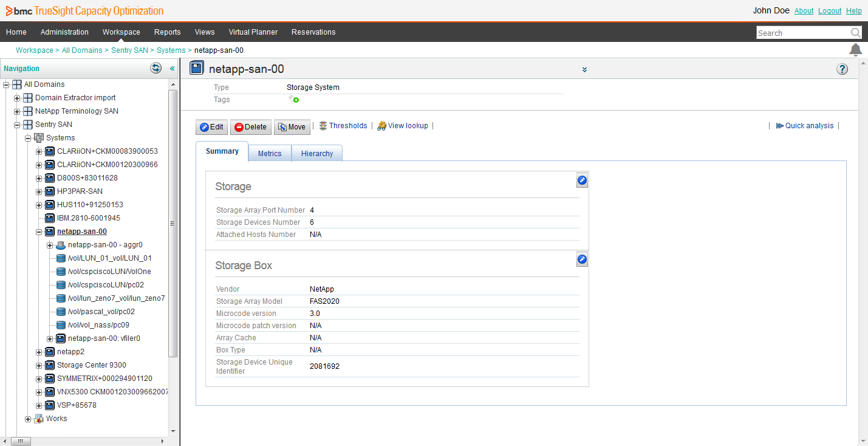The width and height of the screenshot is (868, 446).
Task: Select netapp2 in the tree
Action: pos(70,352)
